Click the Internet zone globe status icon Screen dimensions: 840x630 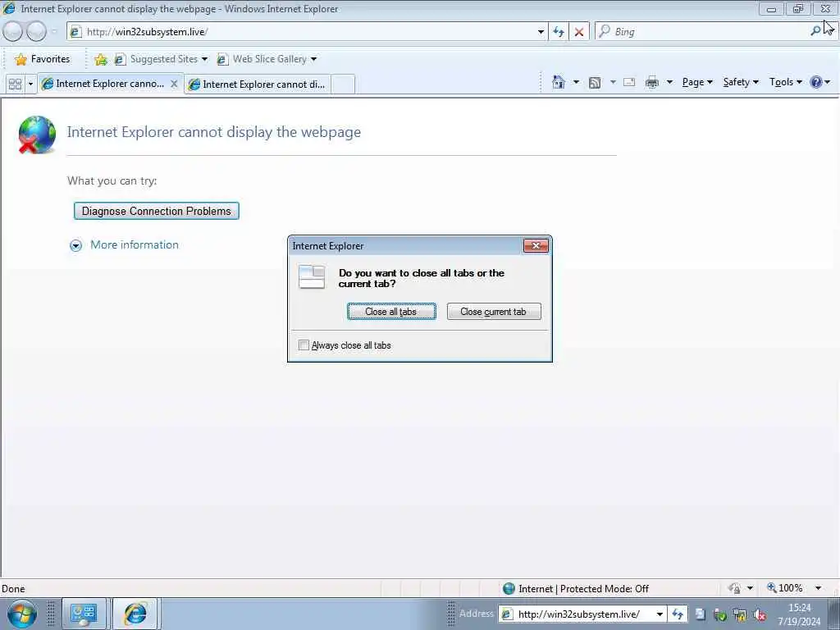(x=509, y=589)
